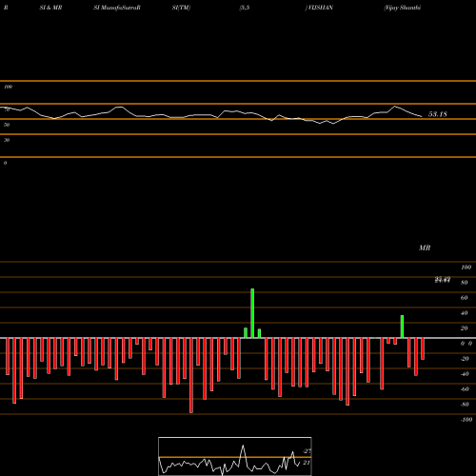Click the 100 label on MR axis

click(x=466, y=268)
